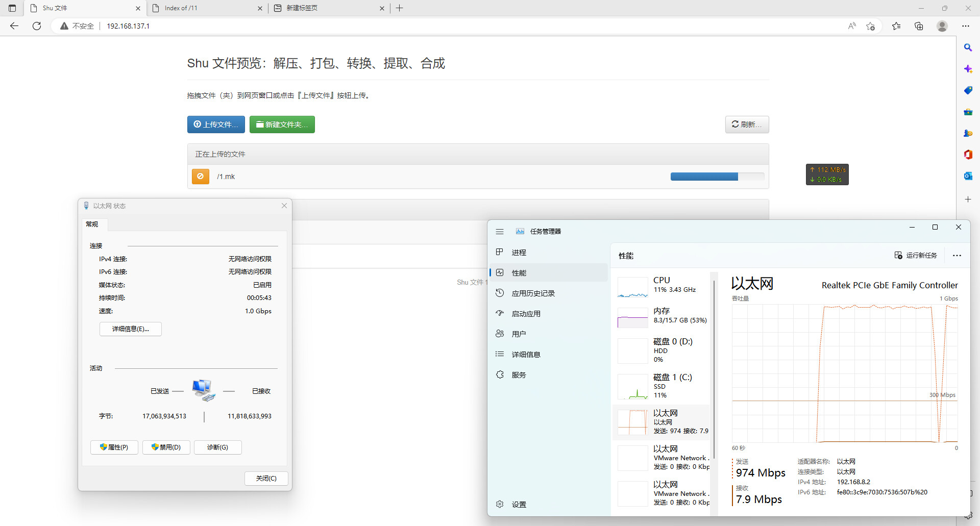This screenshot has width=980, height=526.
Task: Open the browser profile avatar
Action: (942, 26)
